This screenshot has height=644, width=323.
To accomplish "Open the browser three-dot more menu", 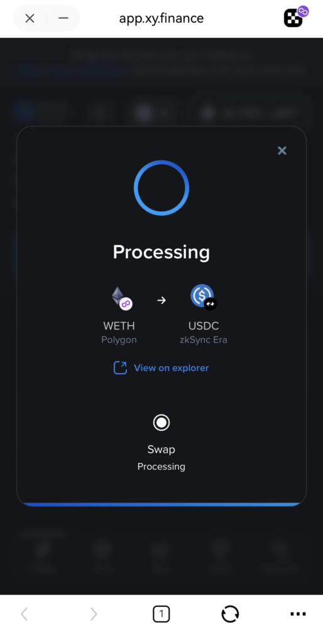I will [x=298, y=614].
